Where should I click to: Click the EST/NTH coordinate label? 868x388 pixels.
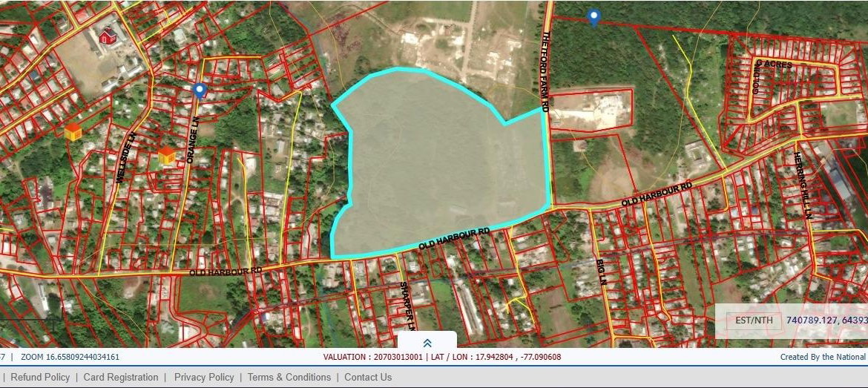pyautogui.click(x=754, y=320)
